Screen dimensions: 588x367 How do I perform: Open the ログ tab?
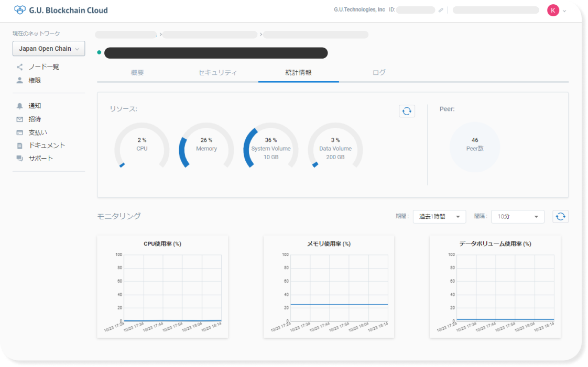tap(378, 73)
